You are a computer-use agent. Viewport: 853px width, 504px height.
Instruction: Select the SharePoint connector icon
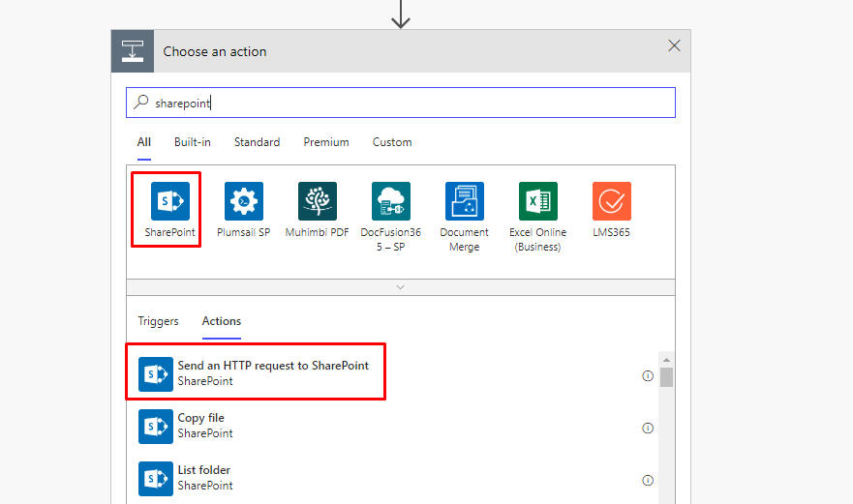tap(170, 201)
